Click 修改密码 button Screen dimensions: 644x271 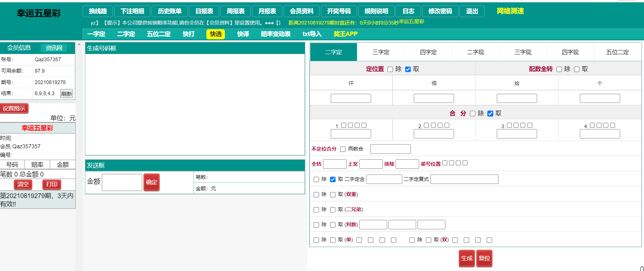[440, 11]
